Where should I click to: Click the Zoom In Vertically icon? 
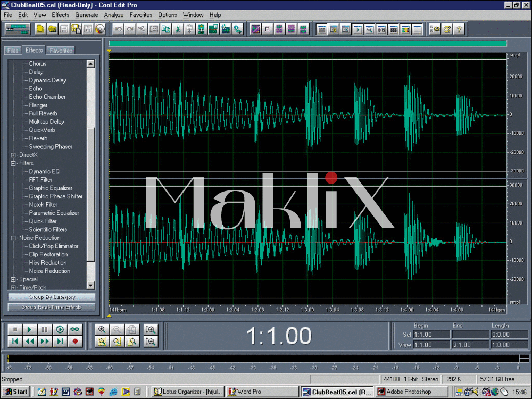(151, 330)
